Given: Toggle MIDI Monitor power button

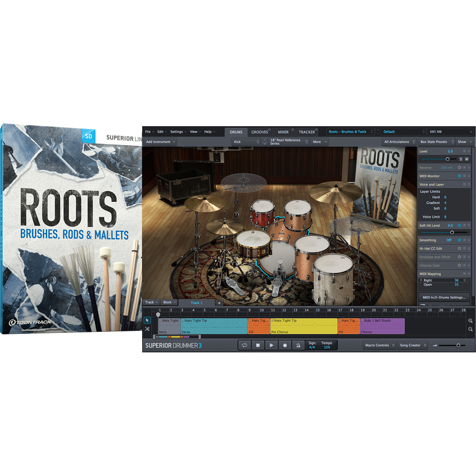Looking at the screenshot, I should pos(459,176).
